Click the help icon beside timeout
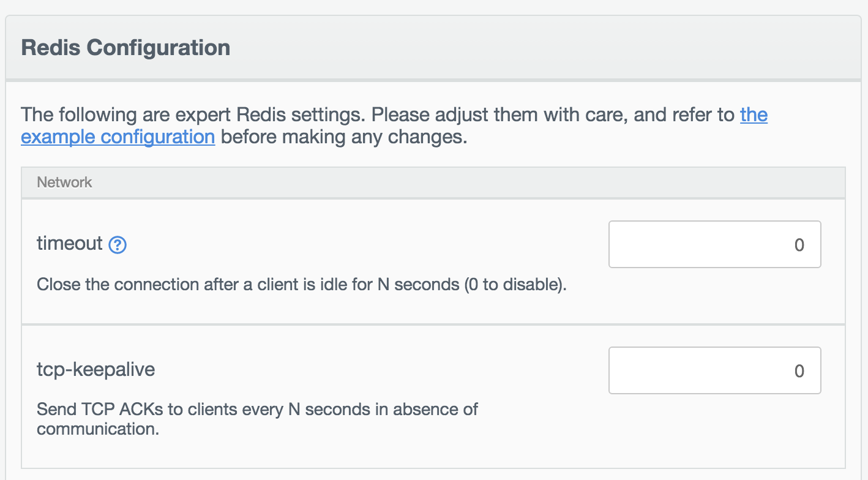 pos(118,246)
